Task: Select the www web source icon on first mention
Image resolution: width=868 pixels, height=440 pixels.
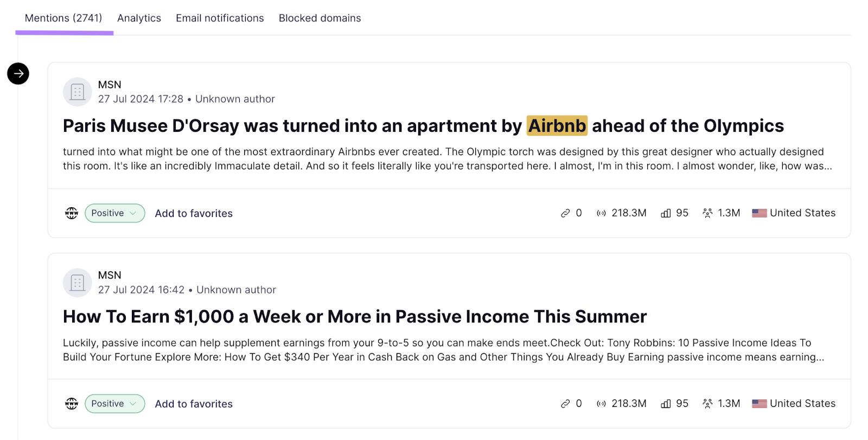Action: coord(71,213)
